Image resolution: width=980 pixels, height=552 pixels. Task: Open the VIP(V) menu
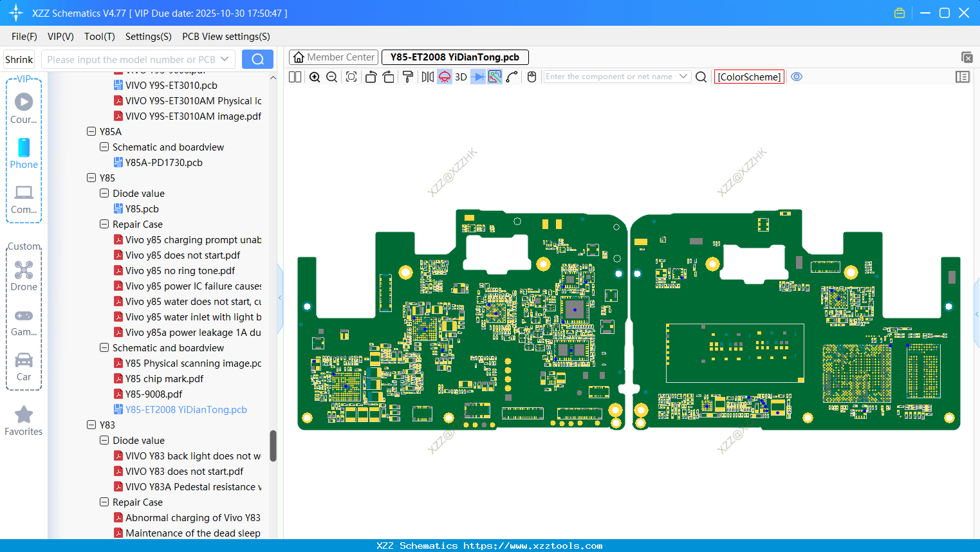[60, 37]
